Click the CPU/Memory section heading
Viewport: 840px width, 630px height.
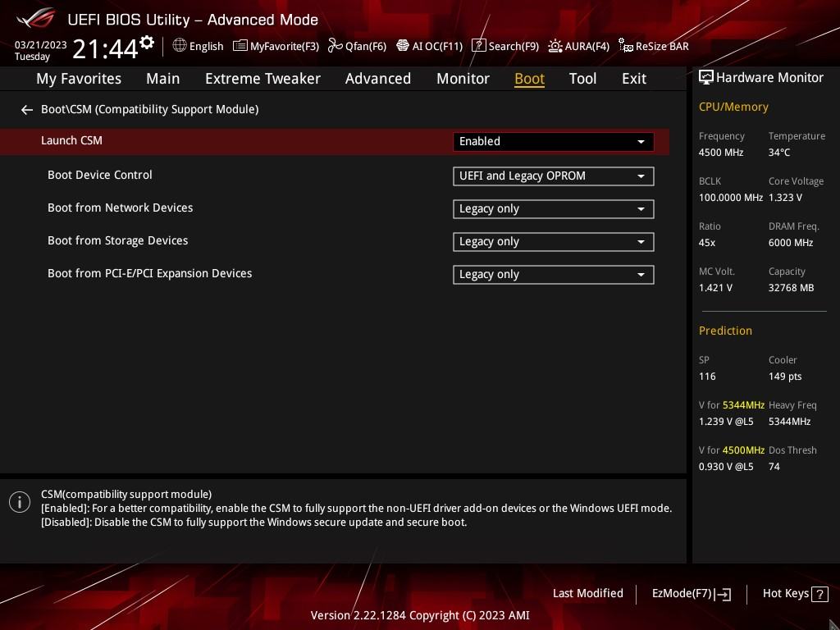(733, 107)
